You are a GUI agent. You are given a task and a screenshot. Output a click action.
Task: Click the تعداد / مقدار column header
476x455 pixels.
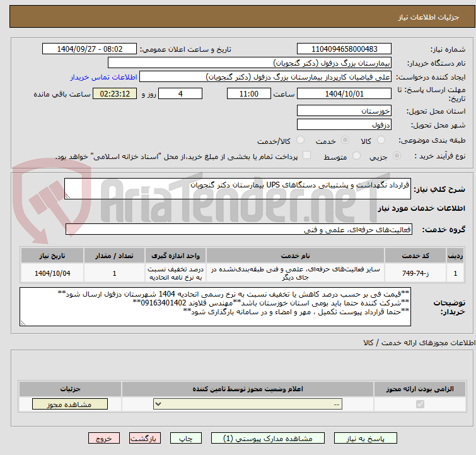(x=115, y=256)
